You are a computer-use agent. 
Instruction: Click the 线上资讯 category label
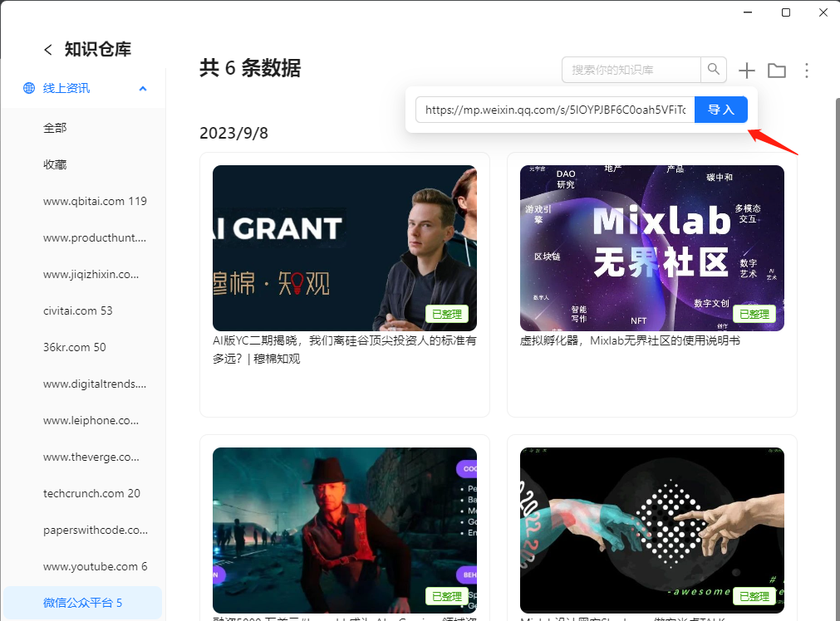click(66, 88)
